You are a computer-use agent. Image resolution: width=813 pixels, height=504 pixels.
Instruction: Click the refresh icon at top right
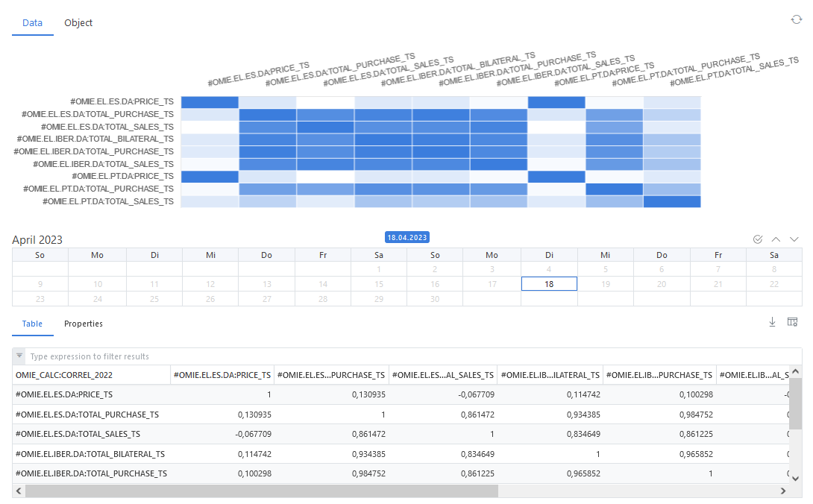tap(796, 19)
